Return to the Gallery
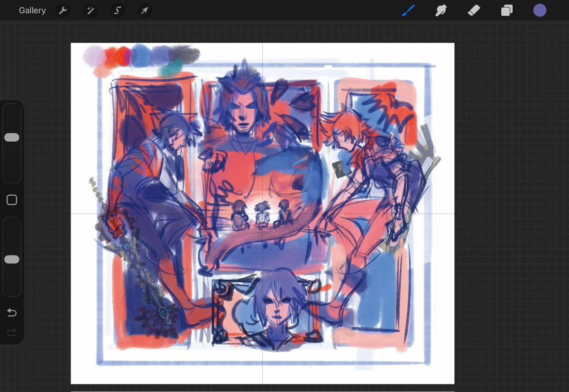Image resolution: width=569 pixels, height=392 pixels. (x=32, y=10)
